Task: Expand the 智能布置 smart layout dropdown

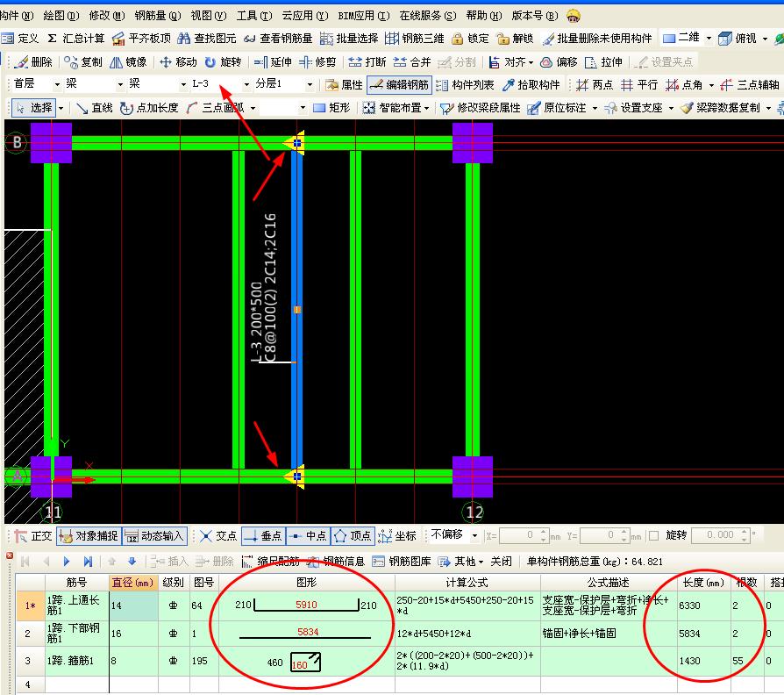Action: click(426, 108)
